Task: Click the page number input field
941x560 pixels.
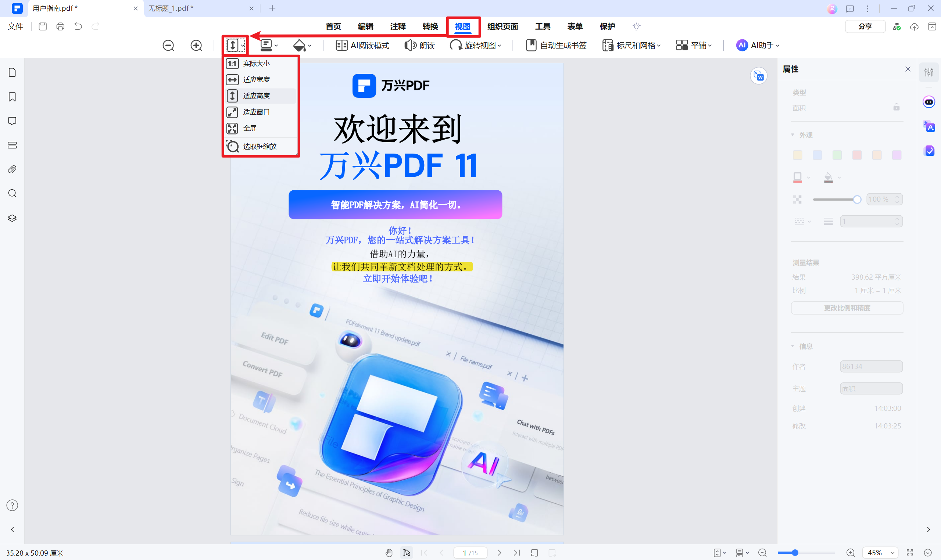Action: click(470, 553)
